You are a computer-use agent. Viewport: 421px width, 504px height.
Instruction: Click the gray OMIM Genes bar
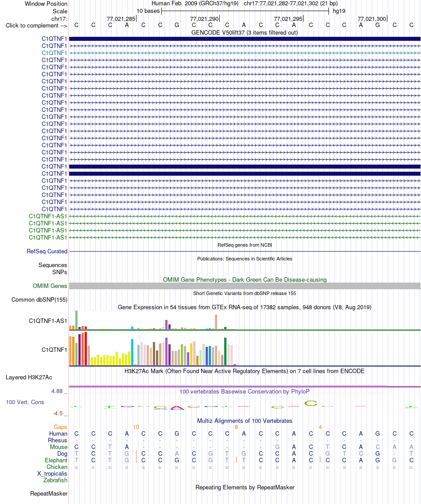(245, 286)
